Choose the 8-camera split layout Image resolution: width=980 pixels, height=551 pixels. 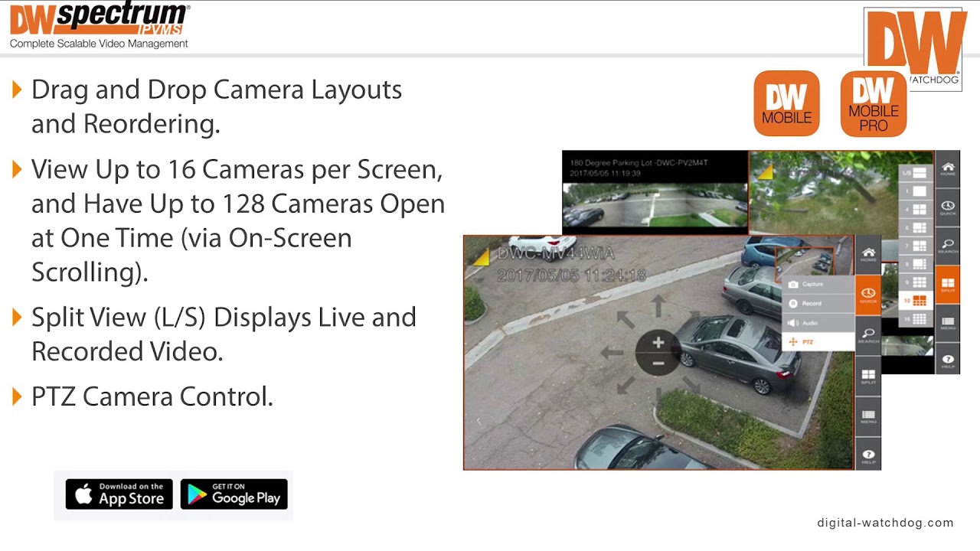pyautogui.click(x=915, y=265)
